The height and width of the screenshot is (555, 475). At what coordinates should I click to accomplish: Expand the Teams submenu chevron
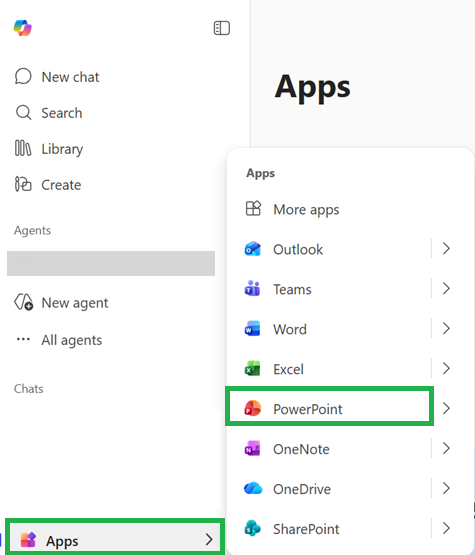tap(446, 288)
